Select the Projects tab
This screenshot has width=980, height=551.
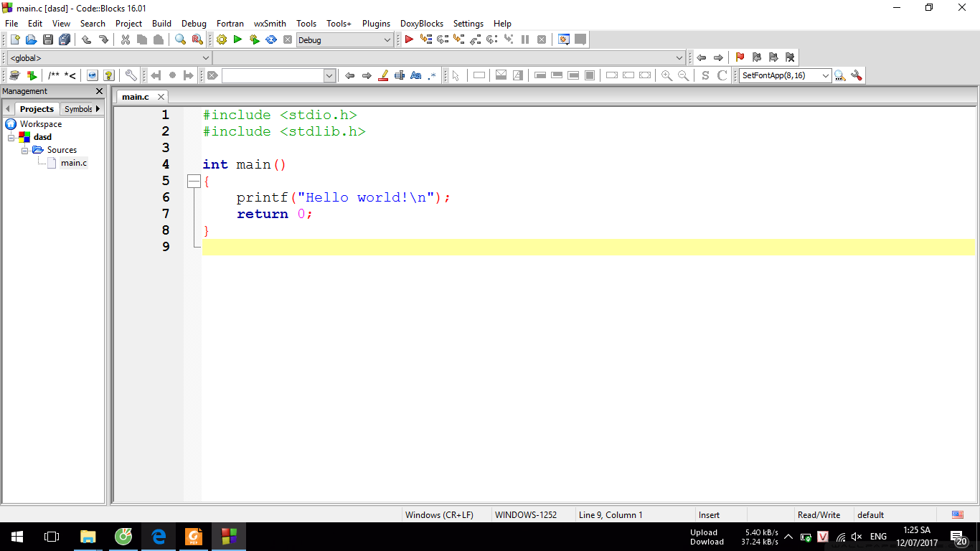(37, 109)
